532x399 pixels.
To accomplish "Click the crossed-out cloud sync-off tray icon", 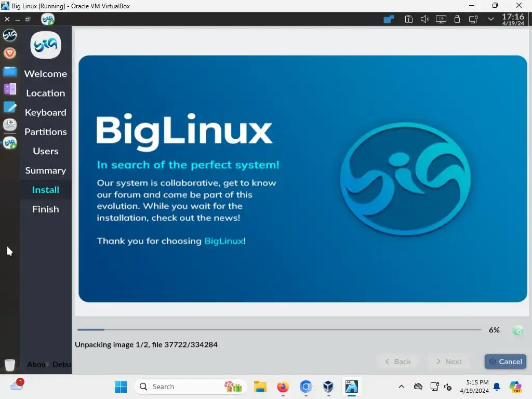I will pyautogui.click(x=418, y=387).
